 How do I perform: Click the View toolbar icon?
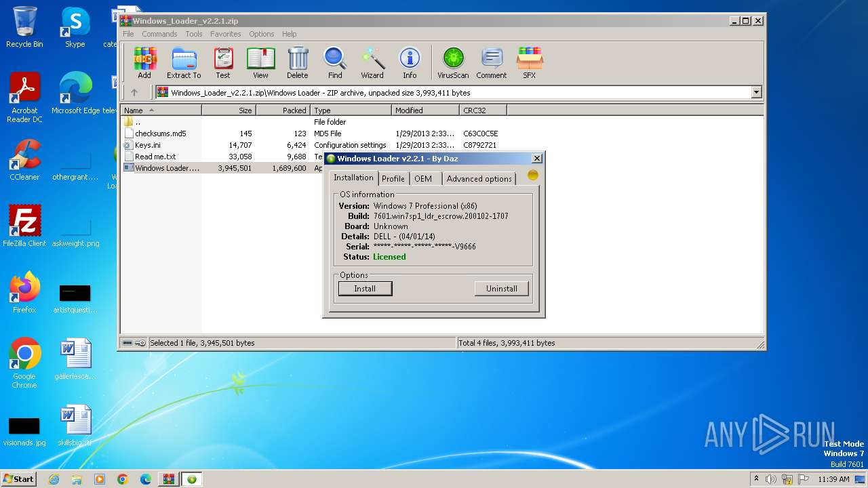point(260,63)
